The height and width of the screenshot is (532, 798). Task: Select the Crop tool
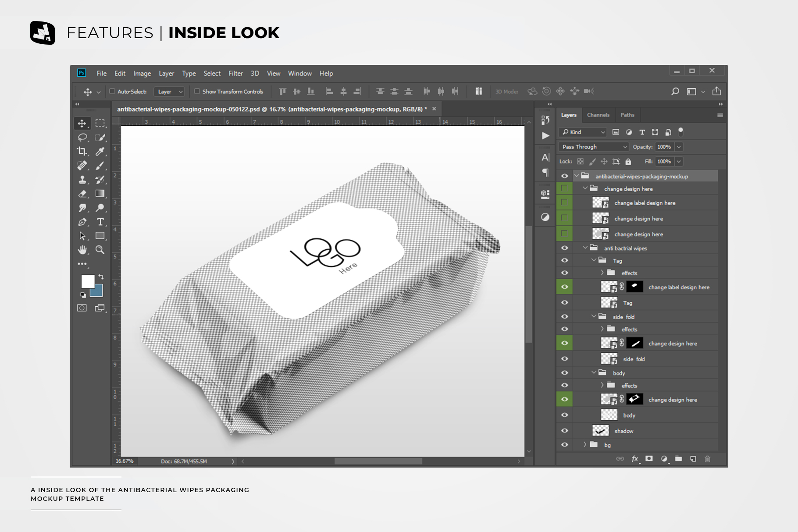[x=82, y=152]
